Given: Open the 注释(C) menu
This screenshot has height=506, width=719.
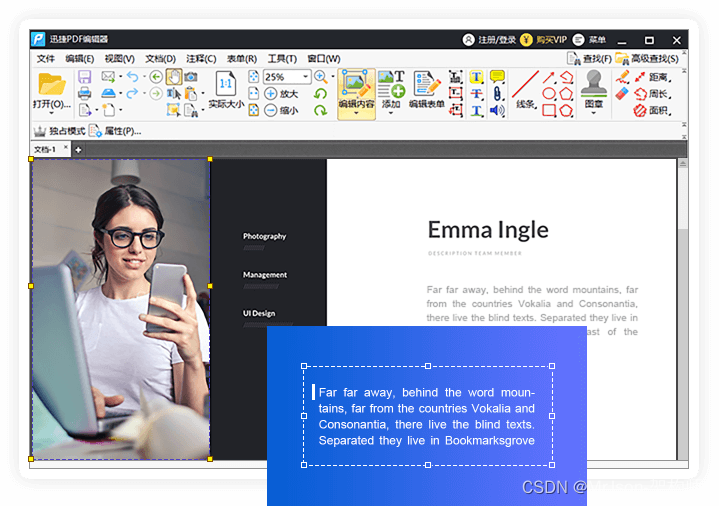Looking at the screenshot, I should [x=201, y=59].
